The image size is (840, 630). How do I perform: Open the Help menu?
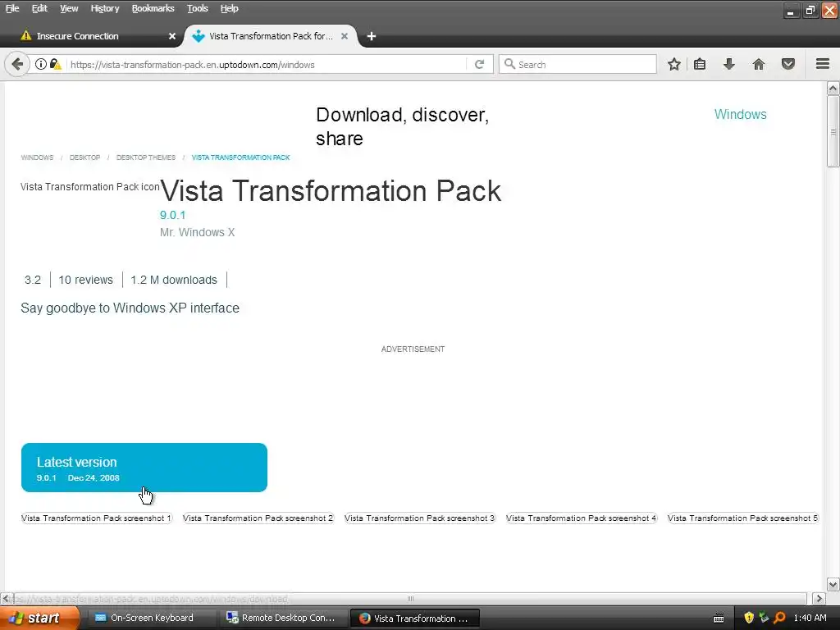click(x=230, y=8)
